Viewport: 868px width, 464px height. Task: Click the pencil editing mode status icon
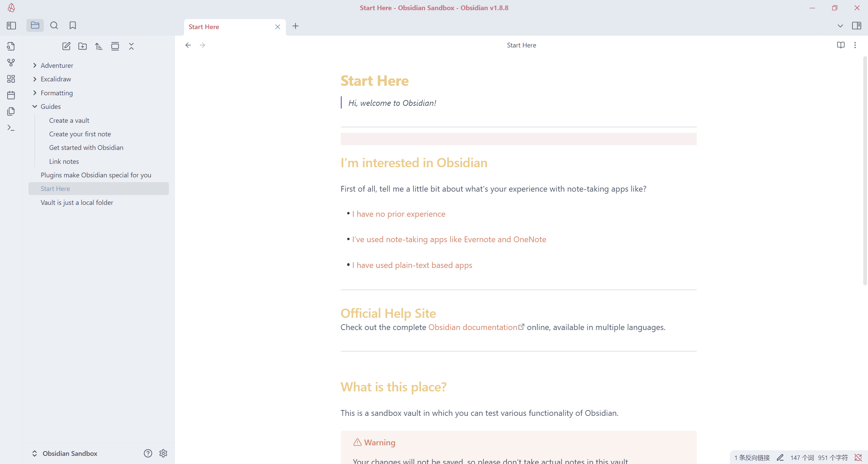click(x=780, y=458)
